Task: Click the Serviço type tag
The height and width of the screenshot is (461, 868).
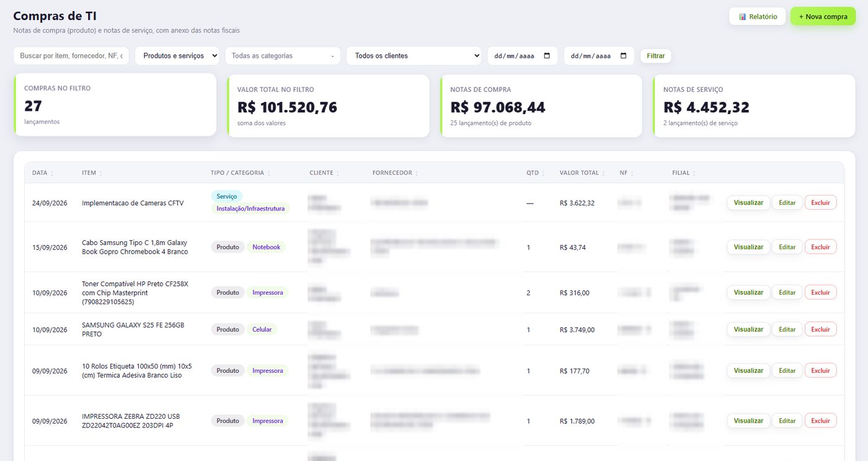Action: [227, 196]
